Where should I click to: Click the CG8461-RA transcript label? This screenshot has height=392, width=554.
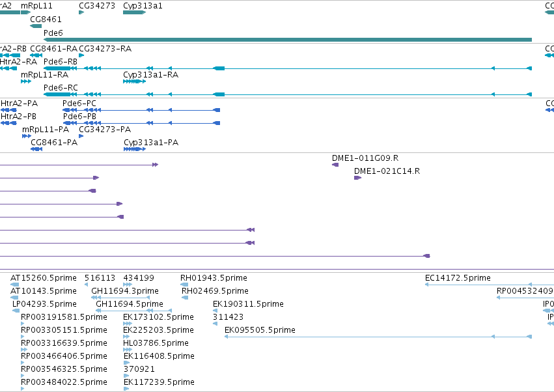53,49
